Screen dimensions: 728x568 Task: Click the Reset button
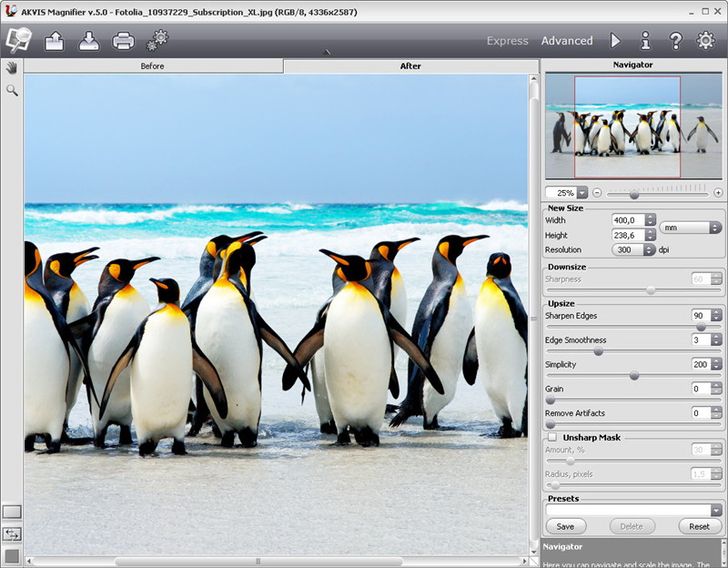click(x=699, y=526)
